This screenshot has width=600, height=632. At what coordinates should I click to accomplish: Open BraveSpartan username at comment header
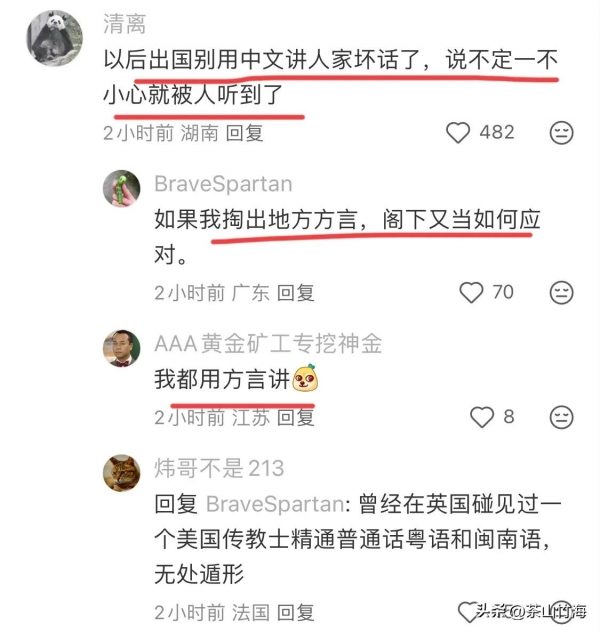point(223,184)
